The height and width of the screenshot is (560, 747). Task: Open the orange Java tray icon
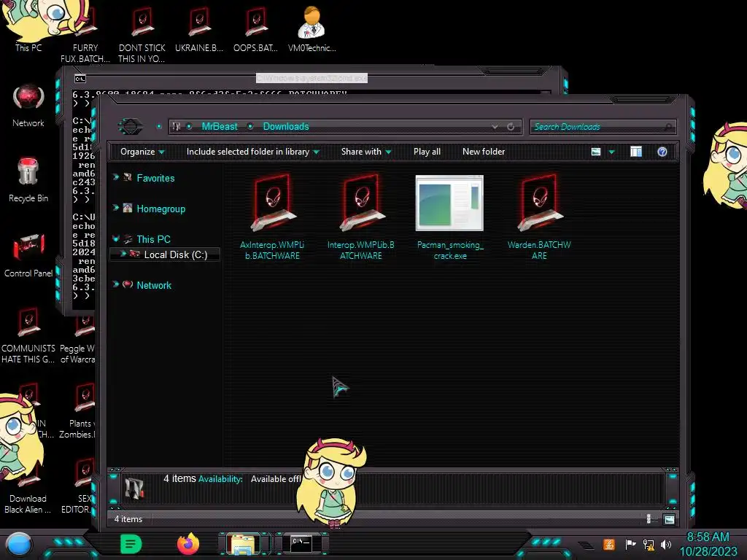click(609, 544)
